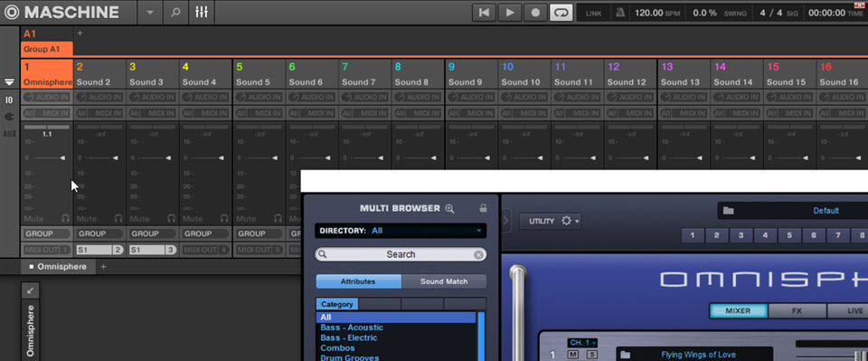The image size is (868, 361).
Task: Enable Ableton LINK in the header
Action: (x=593, y=14)
